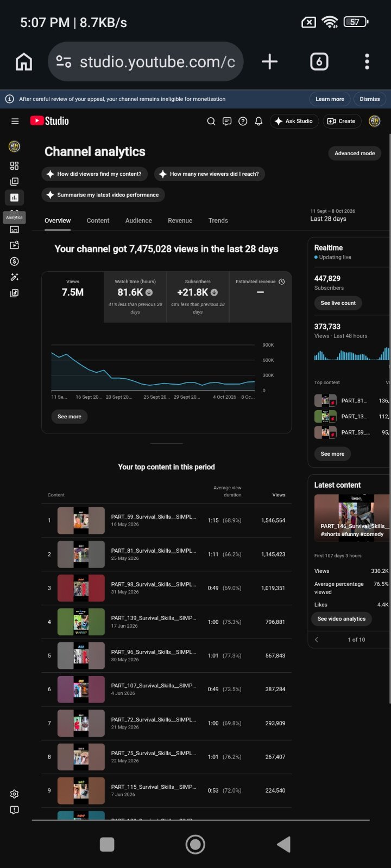Switch to the Trends tab

click(x=218, y=221)
